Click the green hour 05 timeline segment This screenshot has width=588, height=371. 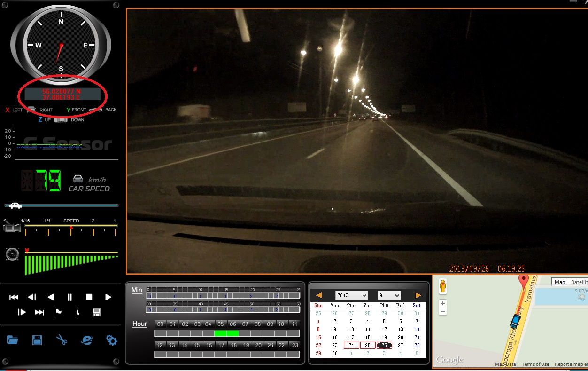[x=220, y=333]
